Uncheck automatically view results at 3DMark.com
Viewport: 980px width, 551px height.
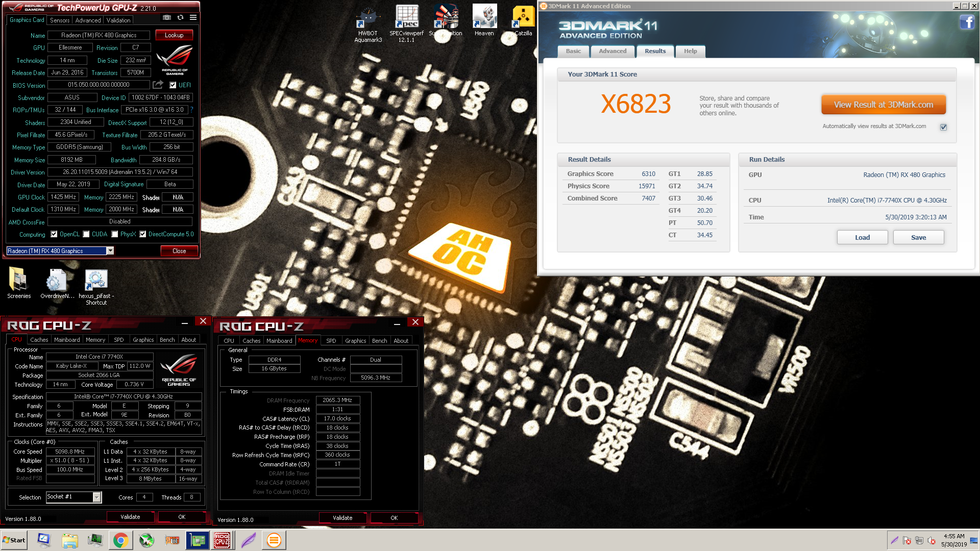tap(943, 127)
